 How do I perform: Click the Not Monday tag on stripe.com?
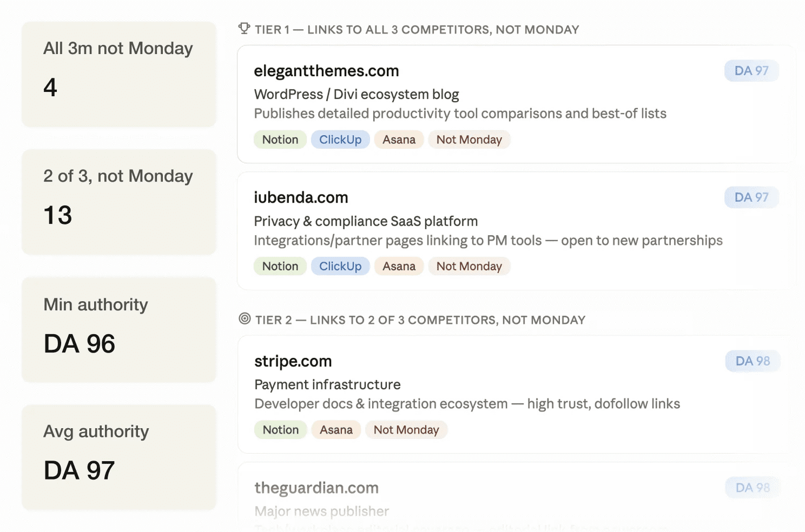(406, 430)
